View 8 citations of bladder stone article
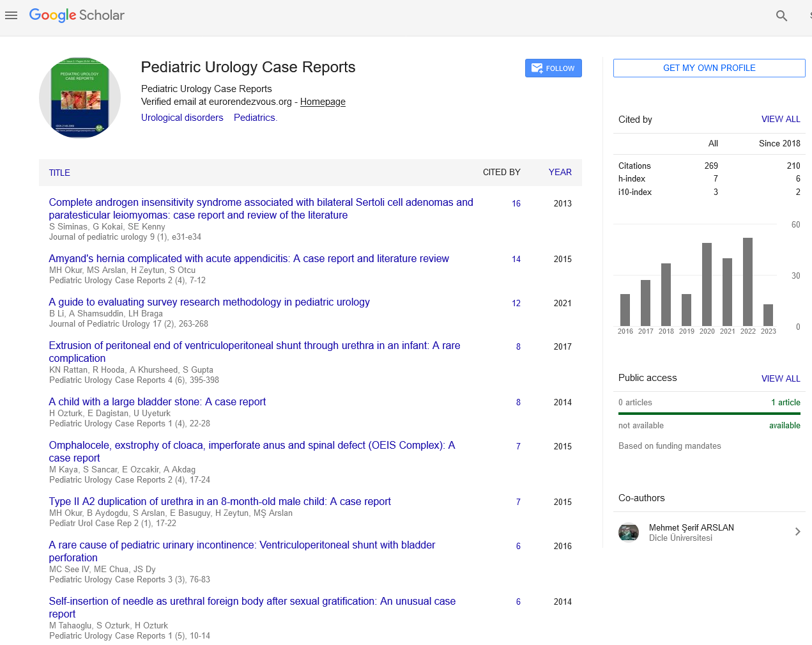This screenshot has height=645, width=812. [x=518, y=402]
